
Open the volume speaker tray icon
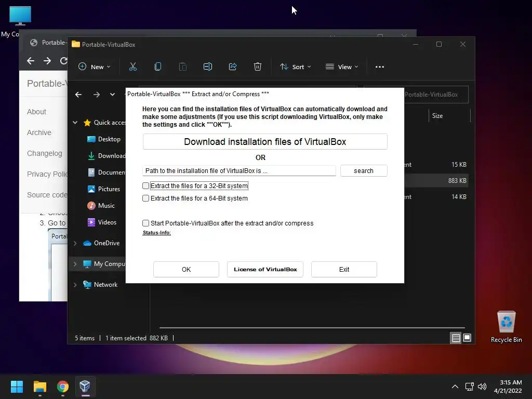482,387
